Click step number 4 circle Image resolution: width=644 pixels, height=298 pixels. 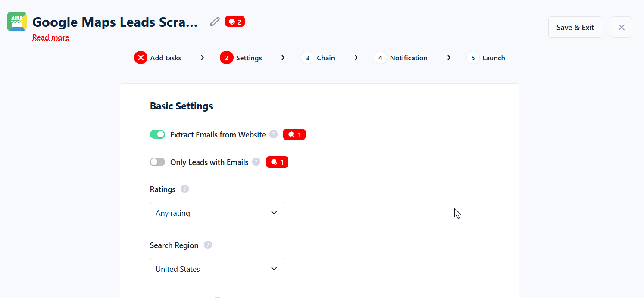click(x=380, y=58)
